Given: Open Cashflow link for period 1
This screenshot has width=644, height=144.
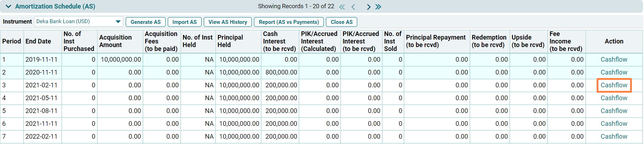Looking at the screenshot, I should pyautogui.click(x=614, y=60).
